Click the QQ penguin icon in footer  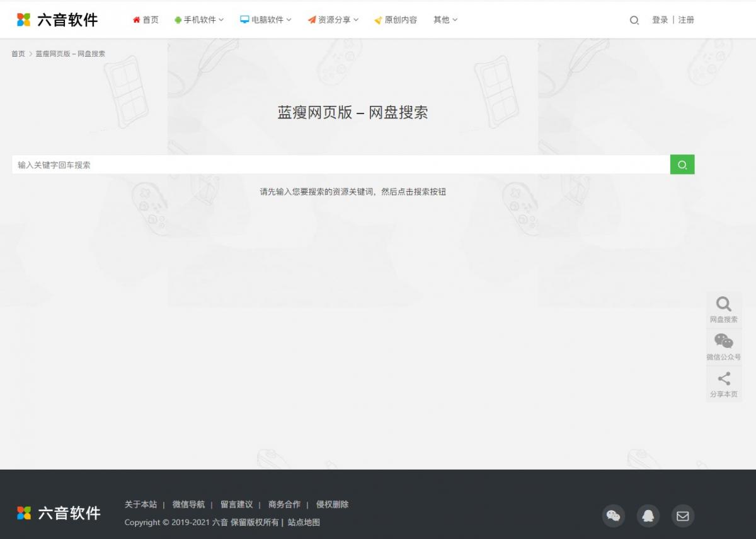point(648,516)
